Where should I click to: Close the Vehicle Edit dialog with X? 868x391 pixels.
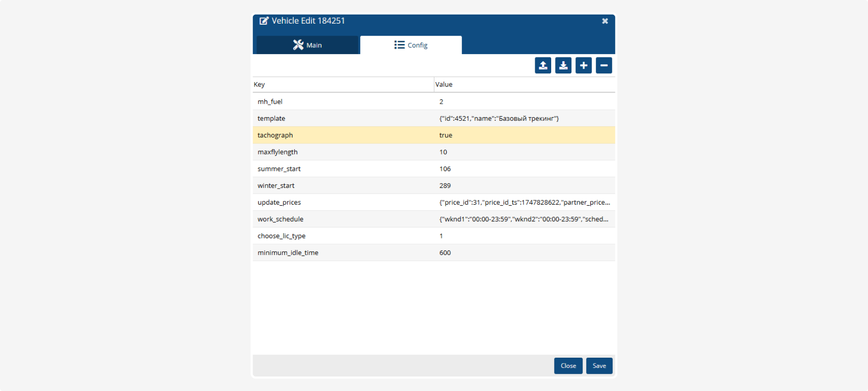pyautogui.click(x=605, y=21)
